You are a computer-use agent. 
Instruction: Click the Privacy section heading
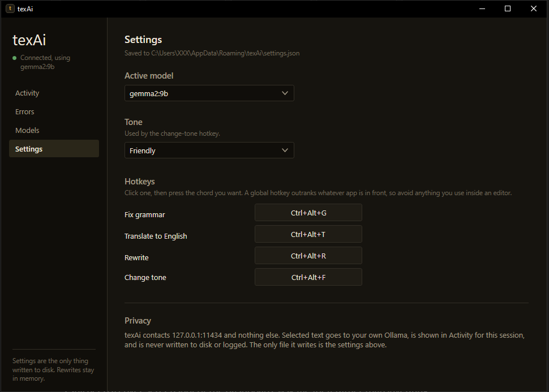tap(138, 321)
